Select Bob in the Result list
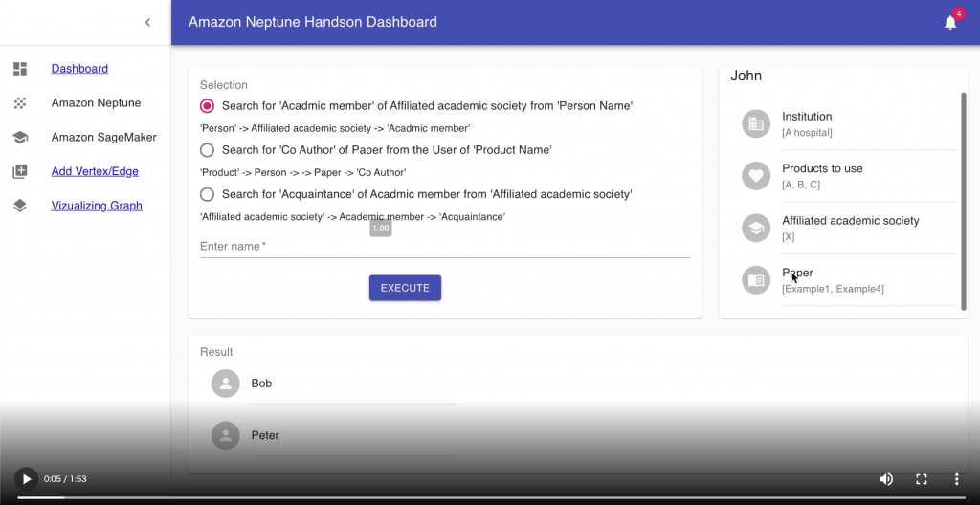Viewport: 980px width, 505px height. tap(334, 384)
